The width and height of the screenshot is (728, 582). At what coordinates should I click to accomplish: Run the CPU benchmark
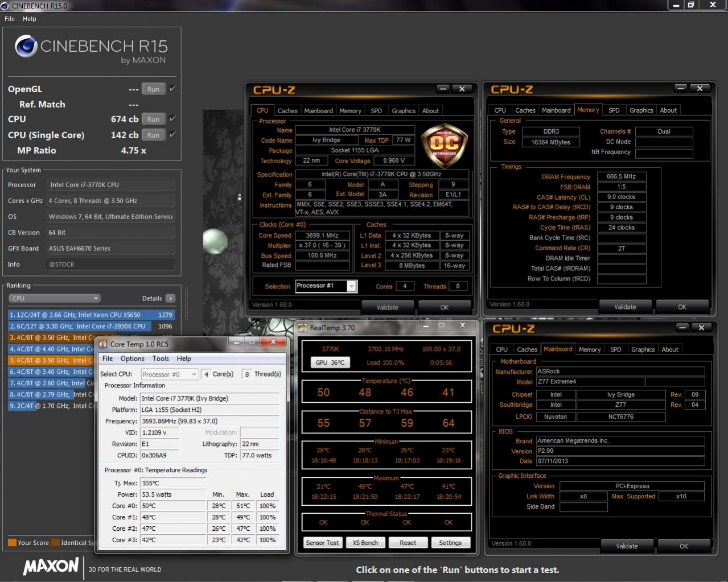153,119
